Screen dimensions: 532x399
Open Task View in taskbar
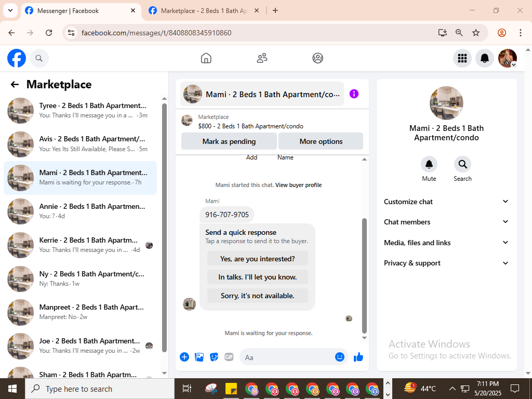point(187,389)
